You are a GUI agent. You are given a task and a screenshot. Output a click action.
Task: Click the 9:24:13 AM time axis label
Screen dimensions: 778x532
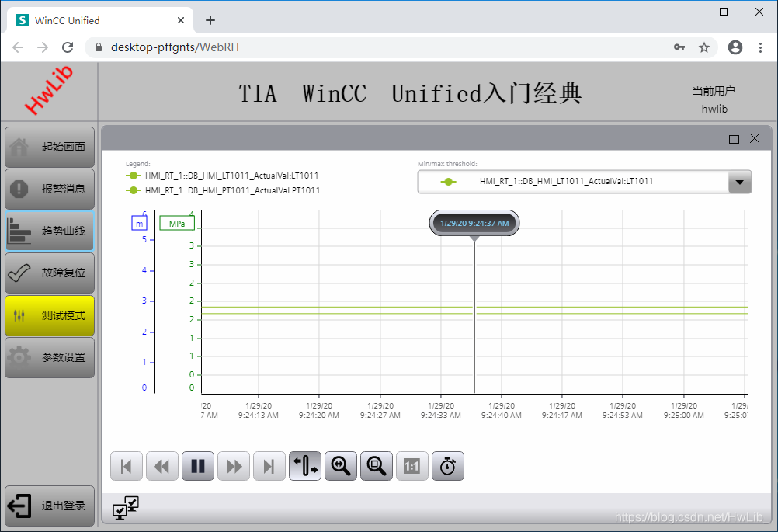click(258, 410)
